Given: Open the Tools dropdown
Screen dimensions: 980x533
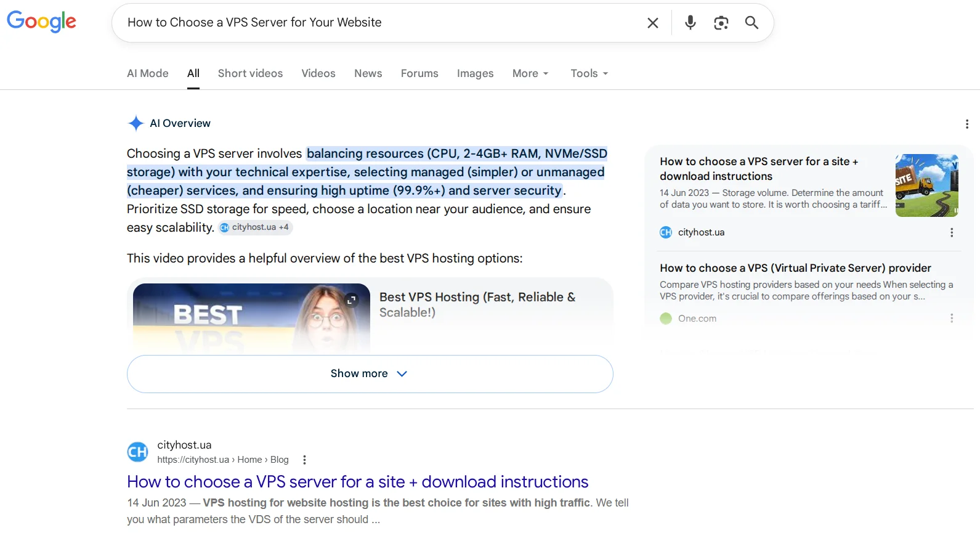Looking at the screenshot, I should 589,73.
